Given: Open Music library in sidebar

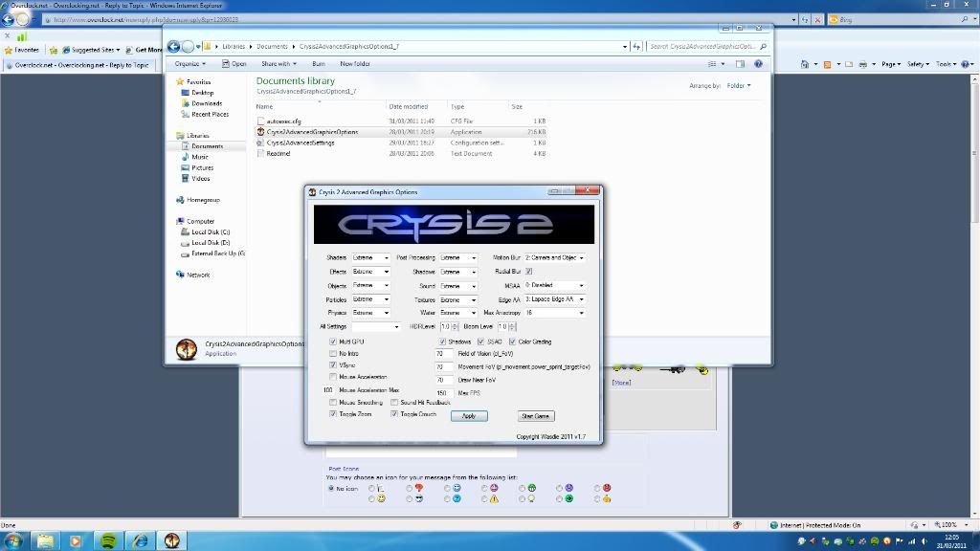Looking at the screenshot, I should [x=195, y=157].
